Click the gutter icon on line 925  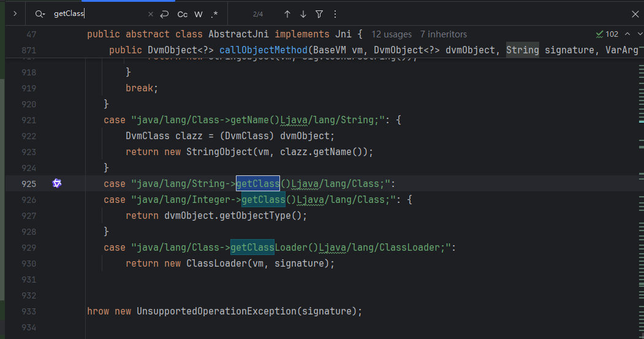pos(57,183)
